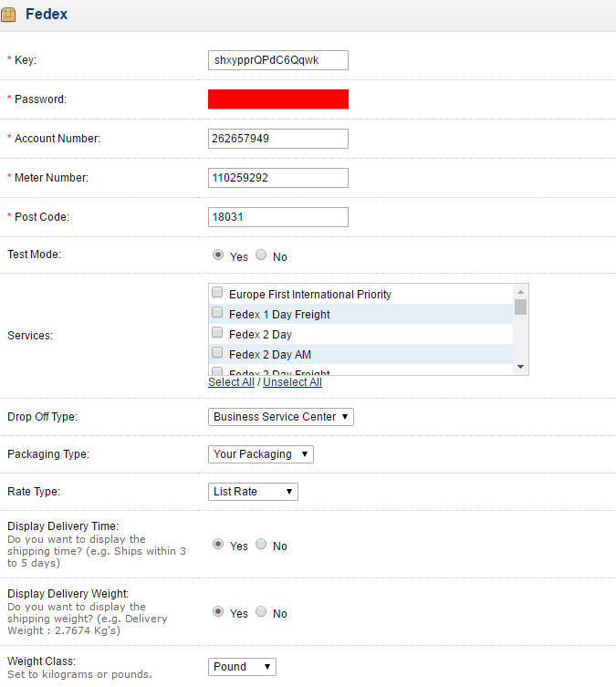Click the Select All link

(231, 382)
